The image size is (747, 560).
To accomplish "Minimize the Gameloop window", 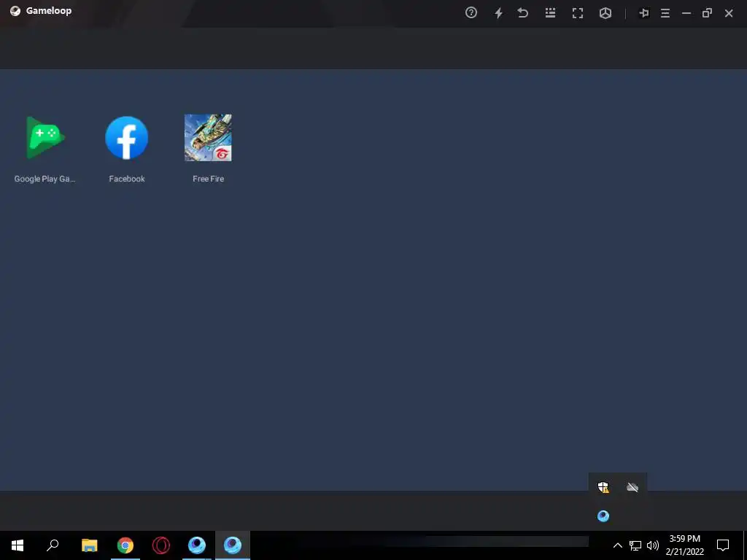I will coord(686,13).
